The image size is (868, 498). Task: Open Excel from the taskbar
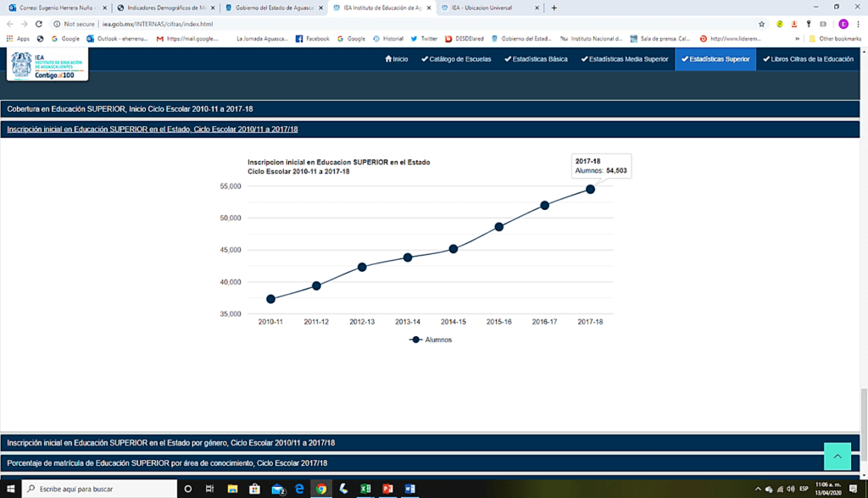[x=365, y=489]
